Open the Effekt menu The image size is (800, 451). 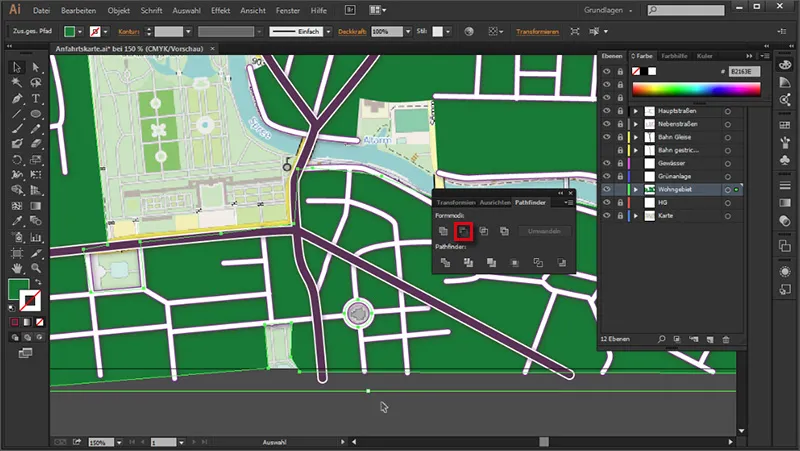[220, 10]
